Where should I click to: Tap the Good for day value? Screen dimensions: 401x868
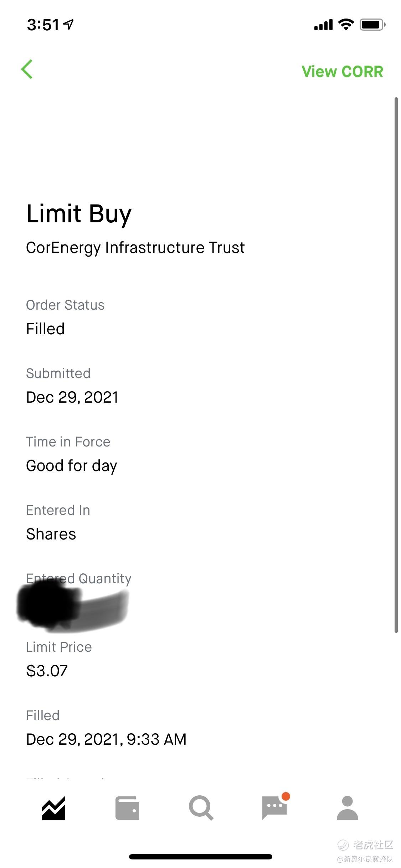(72, 466)
